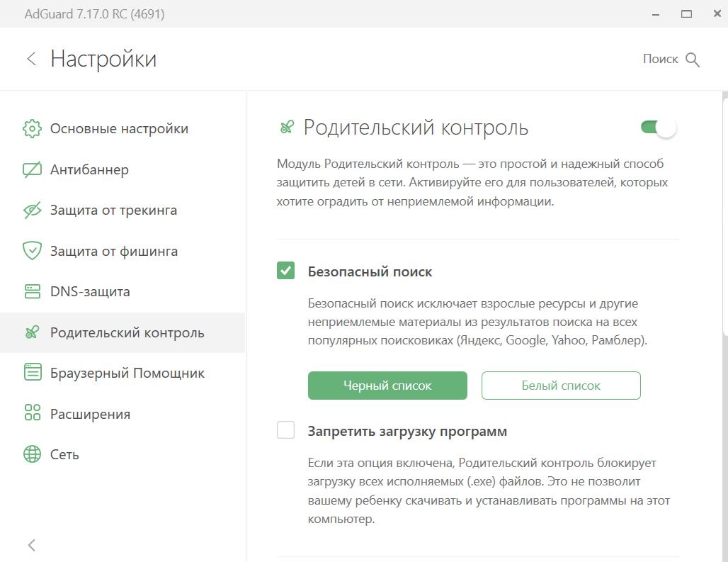Open the Черный список button
This screenshot has width=728, height=562.
pos(387,386)
